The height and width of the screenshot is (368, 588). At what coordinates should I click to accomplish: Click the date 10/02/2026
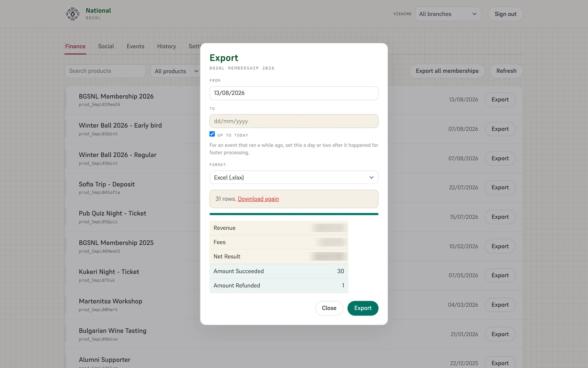pos(463,247)
